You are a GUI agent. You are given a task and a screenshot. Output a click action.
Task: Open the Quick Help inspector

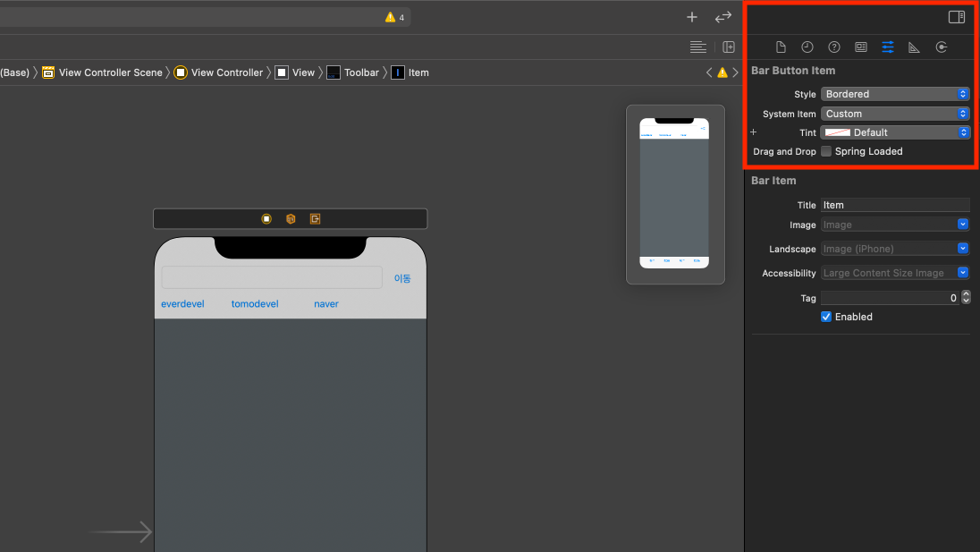pos(833,47)
